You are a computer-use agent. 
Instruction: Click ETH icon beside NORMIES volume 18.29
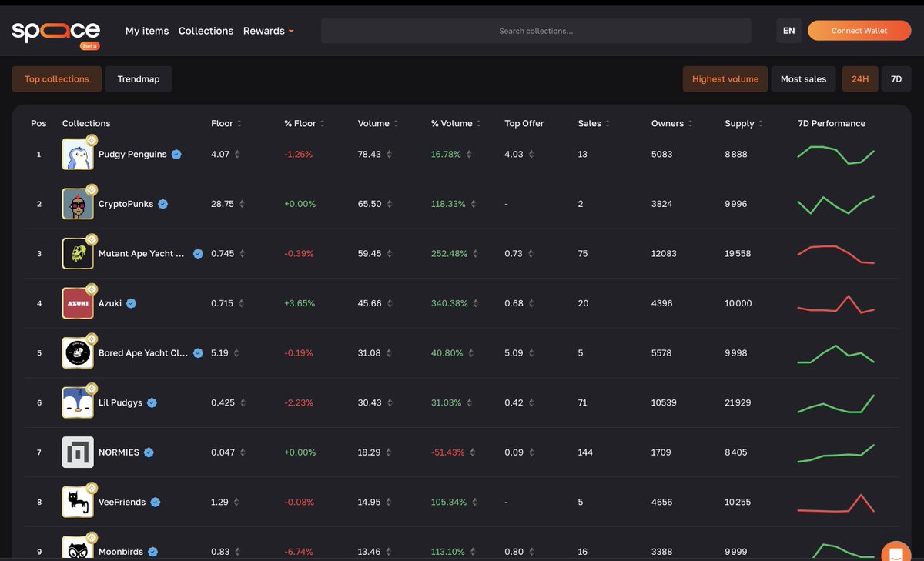coord(389,452)
